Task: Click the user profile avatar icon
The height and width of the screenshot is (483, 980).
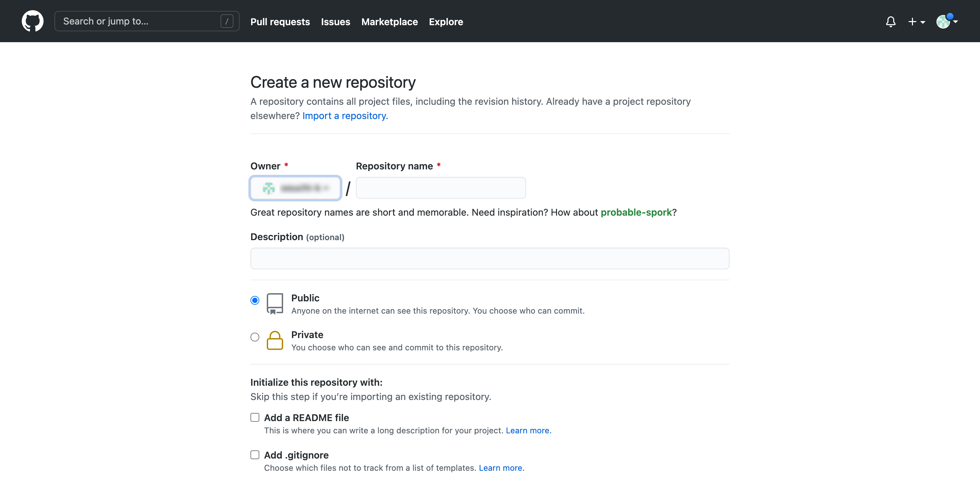Action: [944, 21]
